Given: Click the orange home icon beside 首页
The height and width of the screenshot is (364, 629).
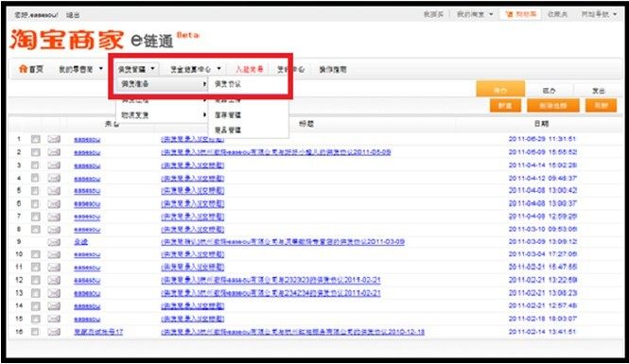Looking at the screenshot, I should tap(23, 69).
